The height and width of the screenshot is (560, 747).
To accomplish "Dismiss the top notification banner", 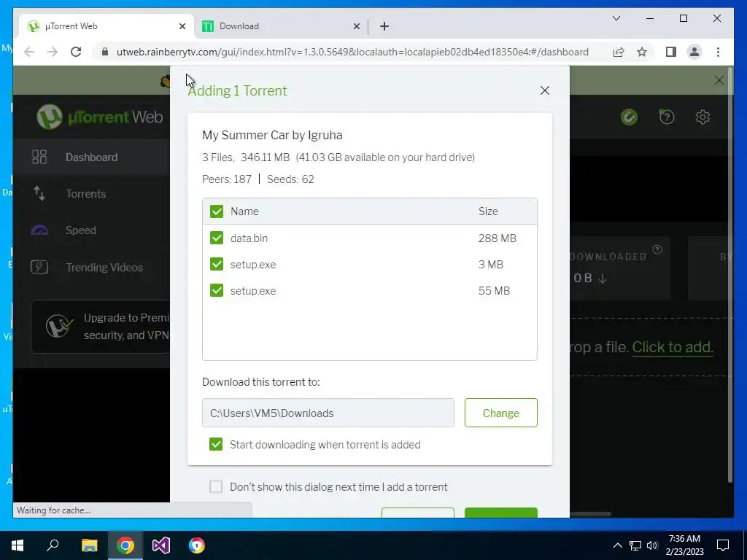I will 719,80.
